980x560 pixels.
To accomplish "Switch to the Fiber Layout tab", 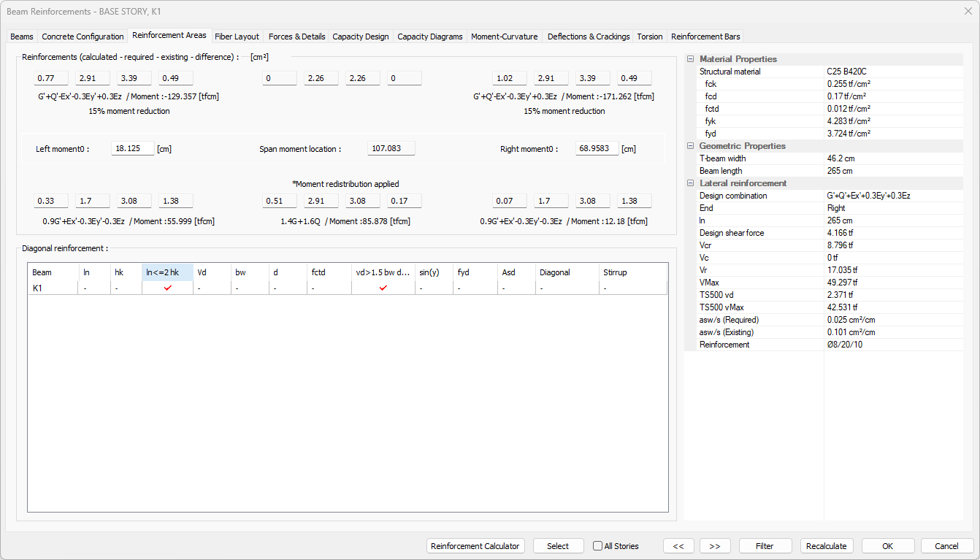I will [x=237, y=37].
